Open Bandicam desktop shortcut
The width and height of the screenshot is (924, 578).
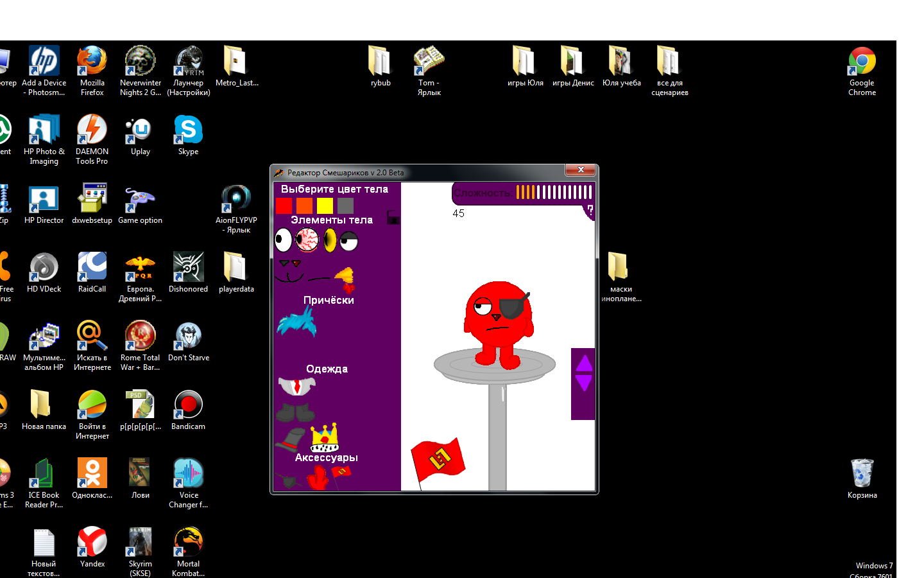coord(188,410)
